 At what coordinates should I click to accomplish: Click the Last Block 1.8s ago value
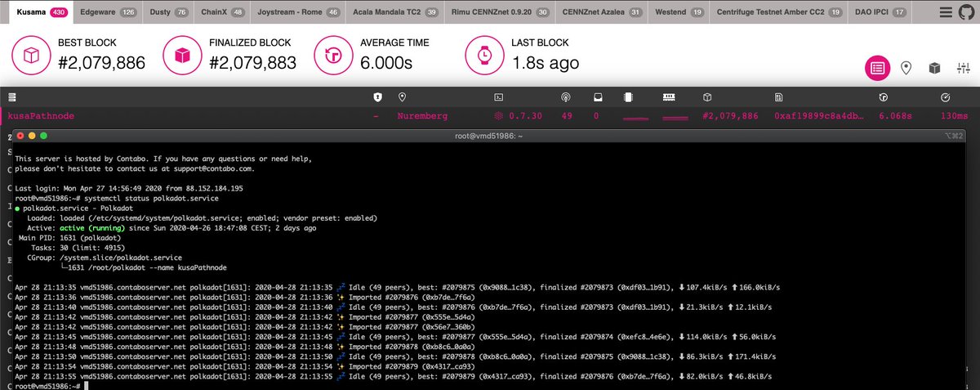[546, 63]
